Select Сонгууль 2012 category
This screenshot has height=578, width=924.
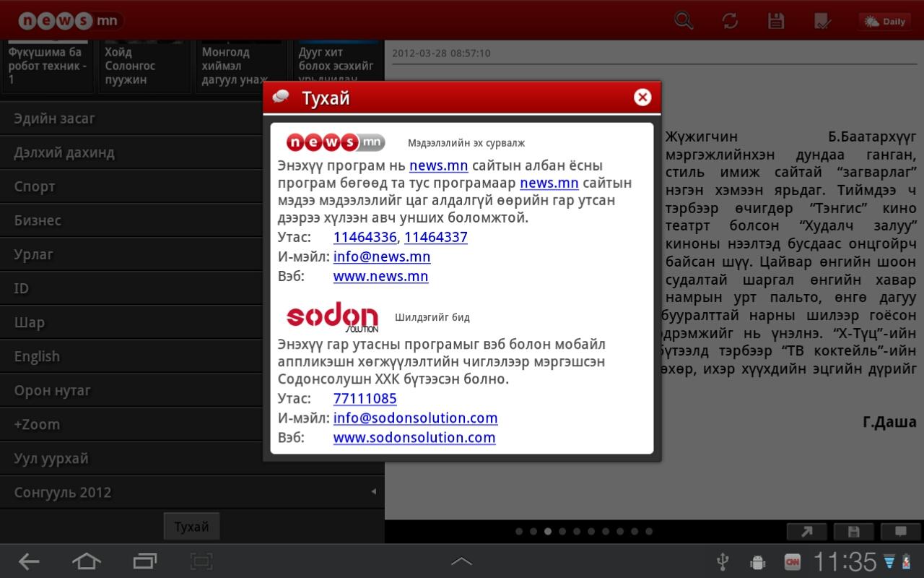coord(192,492)
